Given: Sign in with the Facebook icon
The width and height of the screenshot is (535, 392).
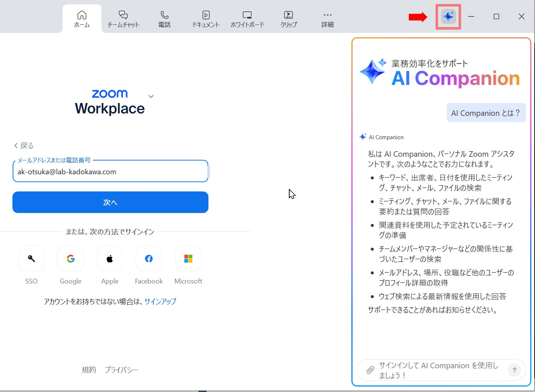Looking at the screenshot, I should pos(149,259).
